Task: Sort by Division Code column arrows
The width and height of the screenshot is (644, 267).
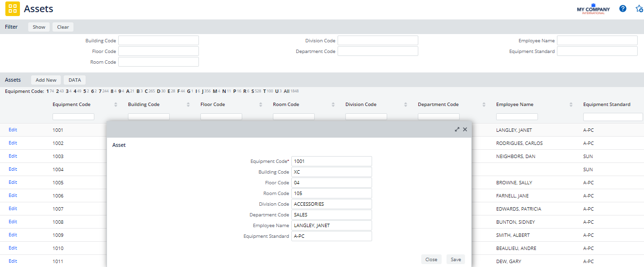Action: tap(406, 105)
